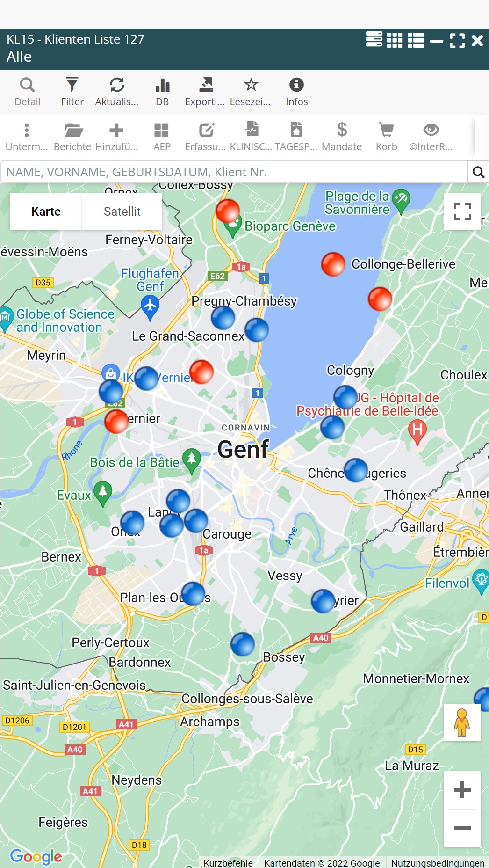Zoom out on the map
The height and width of the screenshot is (868, 489).
click(x=462, y=828)
